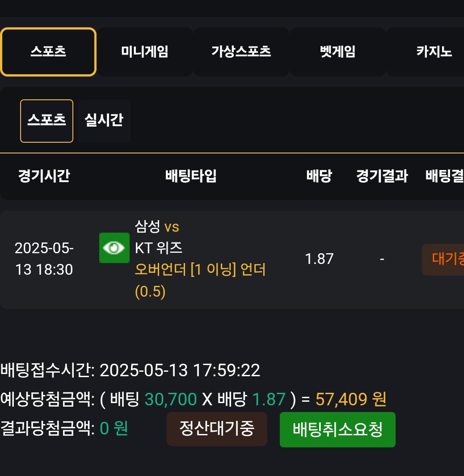Click the 오버언더 [1 이닝] 언더 bet text
The image size is (464, 476).
point(200,269)
